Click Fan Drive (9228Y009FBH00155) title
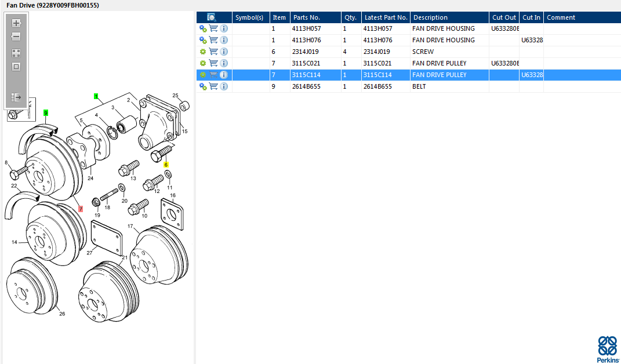Screen dimensions: 621x364 (53, 5)
